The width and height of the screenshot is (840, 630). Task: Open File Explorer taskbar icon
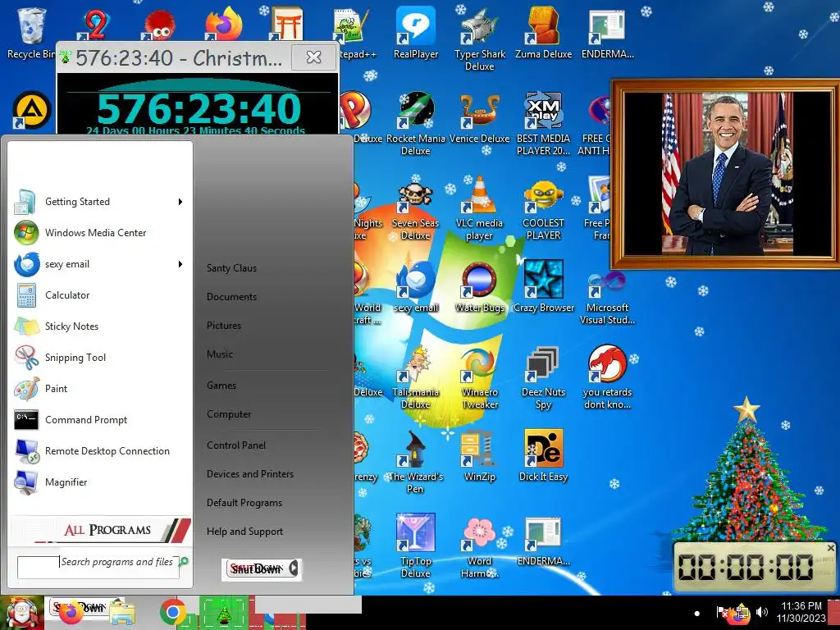[122, 614]
